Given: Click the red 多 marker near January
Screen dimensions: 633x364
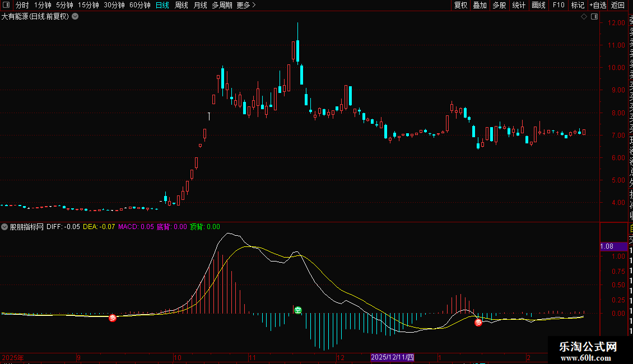Looking at the screenshot, I should coord(478,322).
